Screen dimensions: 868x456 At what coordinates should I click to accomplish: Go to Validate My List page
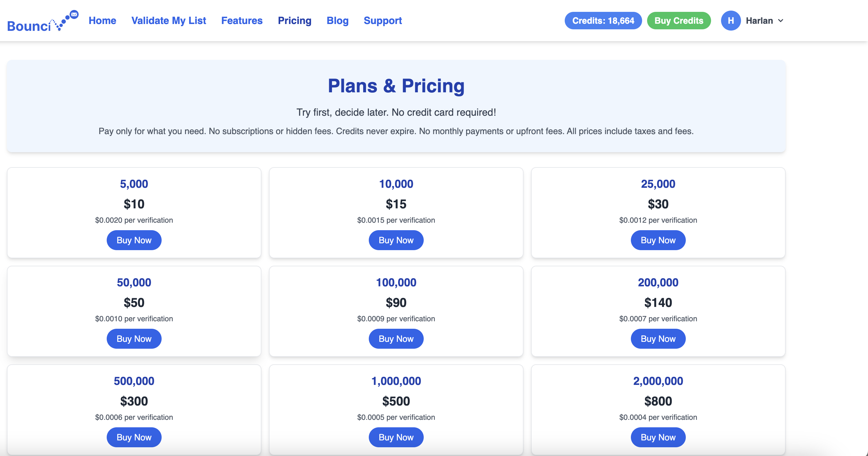pos(168,21)
